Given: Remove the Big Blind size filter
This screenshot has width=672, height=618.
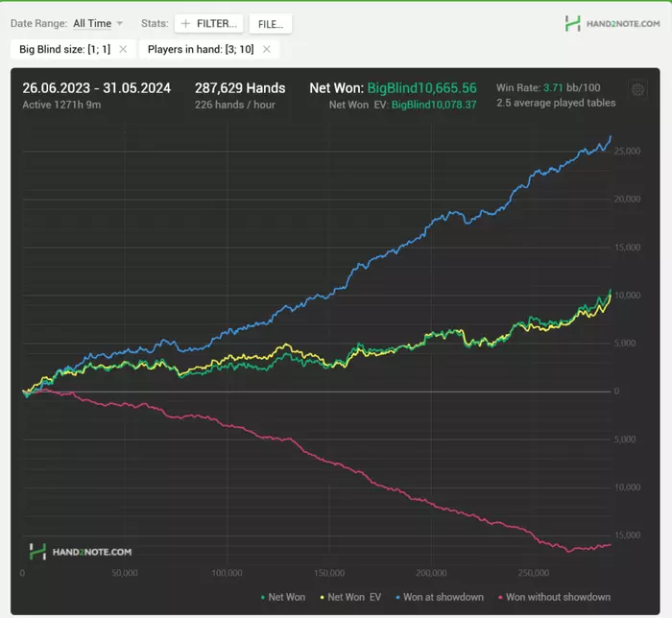Looking at the screenshot, I should pyautogui.click(x=123, y=49).
